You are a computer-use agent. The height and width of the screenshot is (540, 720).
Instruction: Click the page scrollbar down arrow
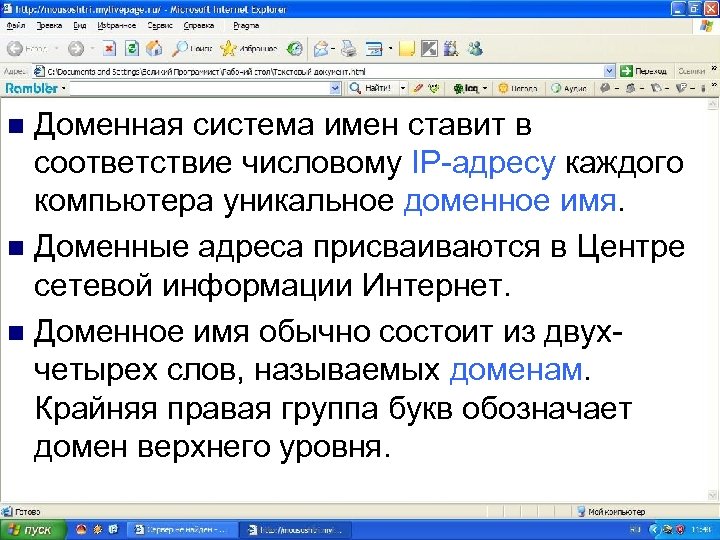(713, 495)
